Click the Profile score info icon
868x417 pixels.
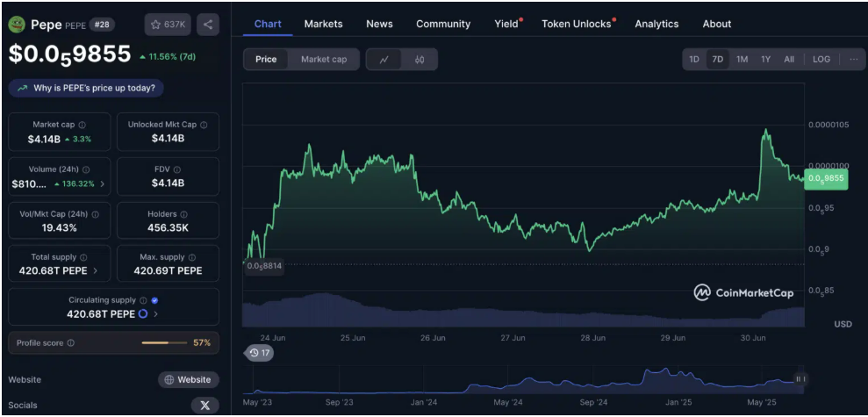71,342
